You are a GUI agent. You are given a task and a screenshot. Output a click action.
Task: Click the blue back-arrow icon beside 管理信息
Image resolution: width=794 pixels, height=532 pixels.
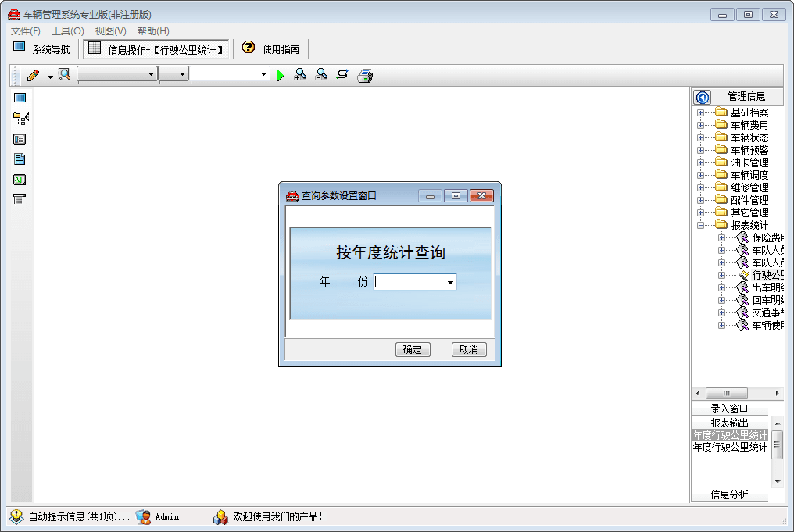pos(702,96)
